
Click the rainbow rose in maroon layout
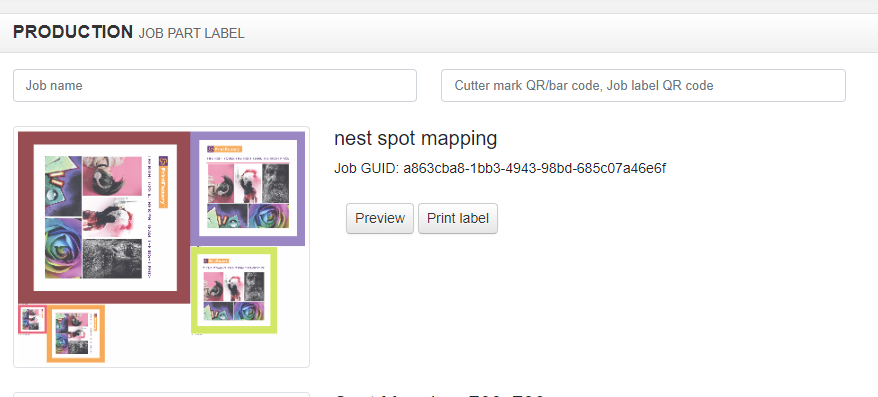tap(63, 247)
